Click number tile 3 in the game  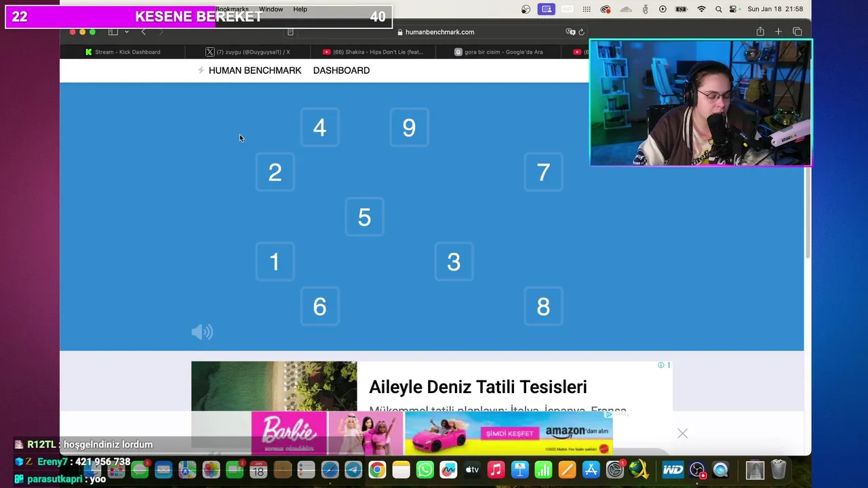tap(454, 262)
